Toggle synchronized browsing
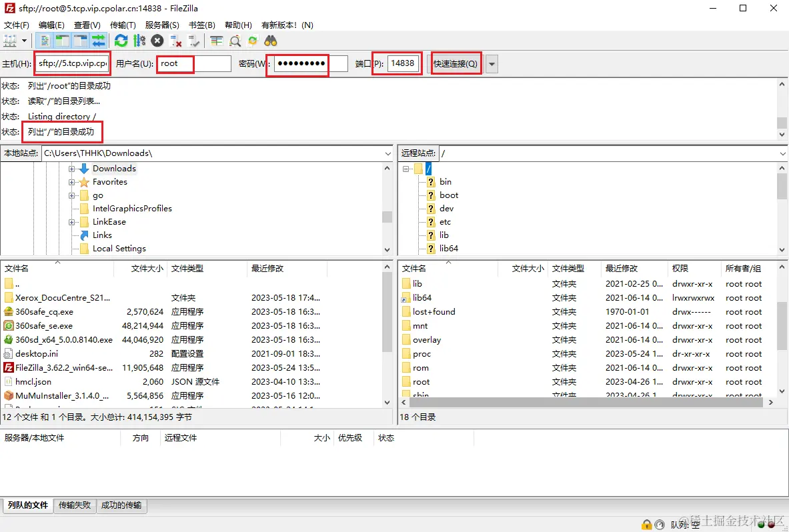Viewport: 789px width, 532px height. tap(253, 41)
